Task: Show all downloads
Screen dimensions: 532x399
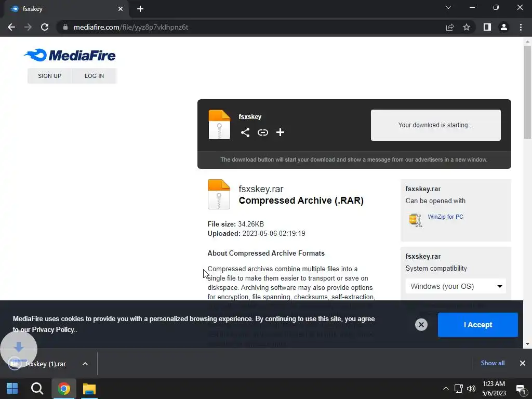Action: coord(493,363)
